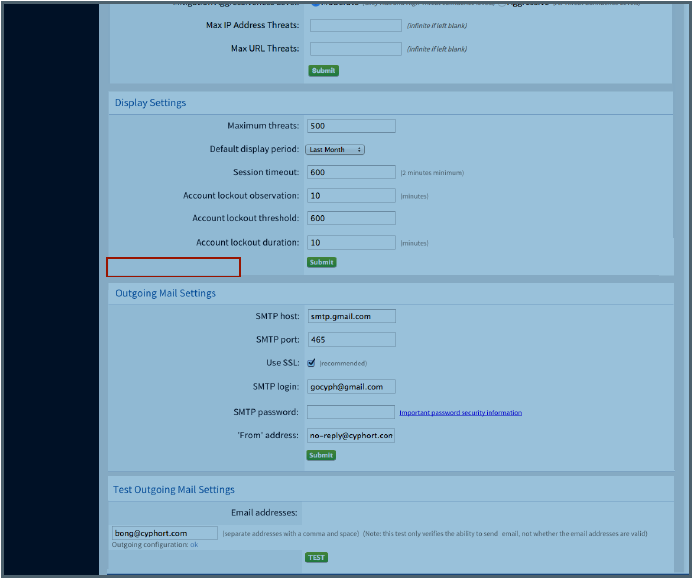Click the 'ok' outgoing configuration status
Image resolution: width=692 pixels, height=579 pixels.
(194, 545)
